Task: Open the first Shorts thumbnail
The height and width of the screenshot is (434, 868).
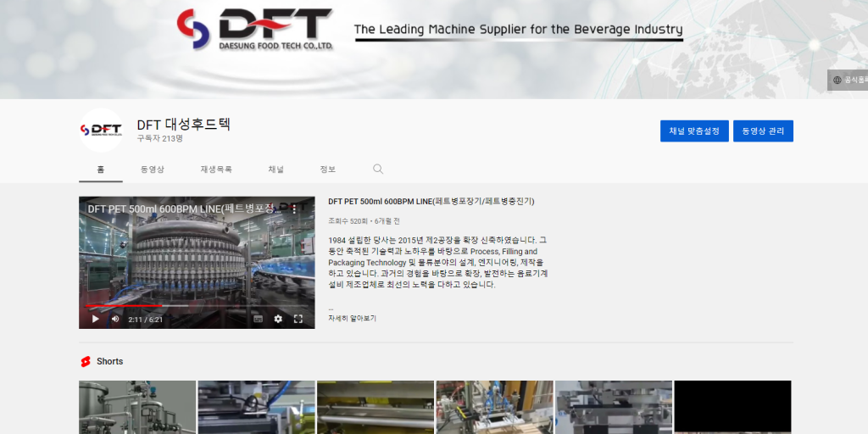Action: click(x=137, y=407)
